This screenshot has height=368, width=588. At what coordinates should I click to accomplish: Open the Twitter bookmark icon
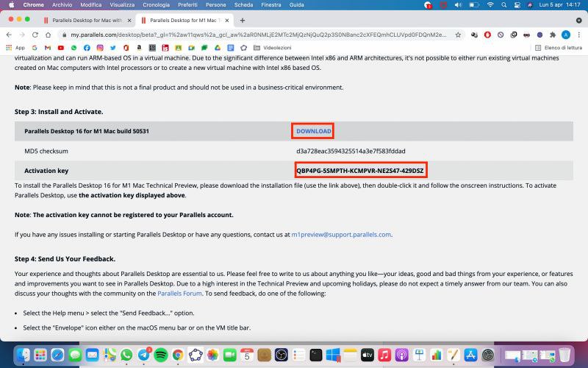[x=112, y=48]
